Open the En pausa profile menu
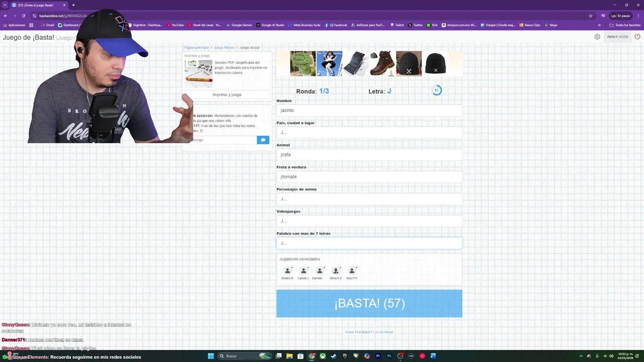644x362 pixels. [x=621, y=16]
